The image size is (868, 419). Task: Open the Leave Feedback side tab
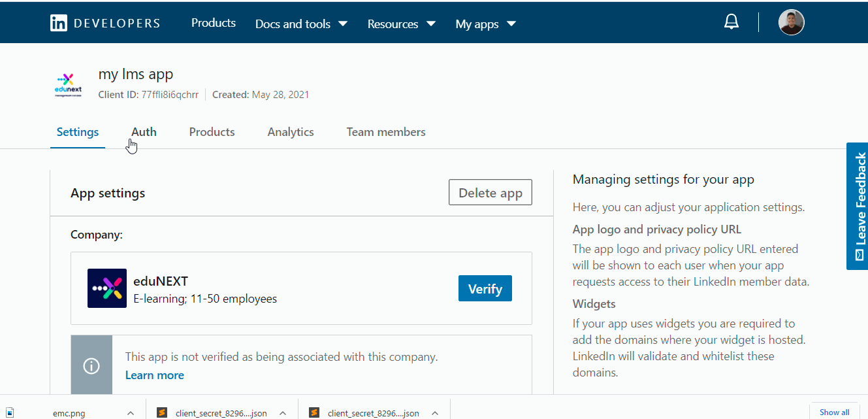tap(857, 206)
